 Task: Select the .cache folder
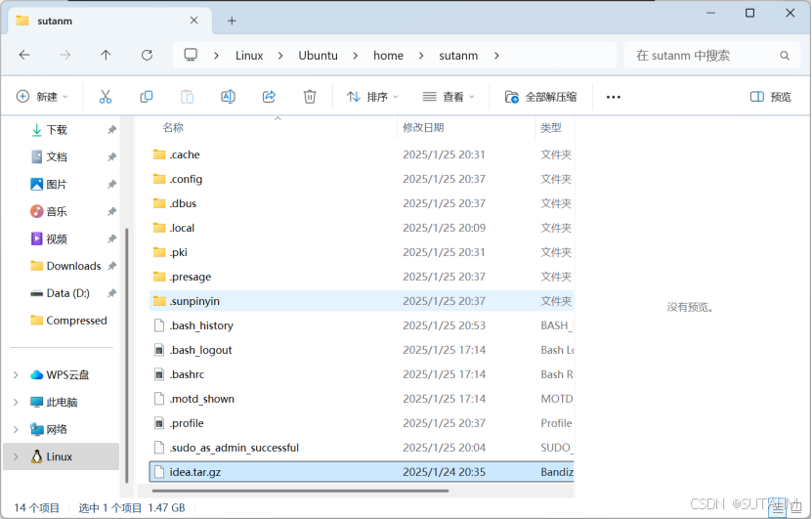[361, 154]
